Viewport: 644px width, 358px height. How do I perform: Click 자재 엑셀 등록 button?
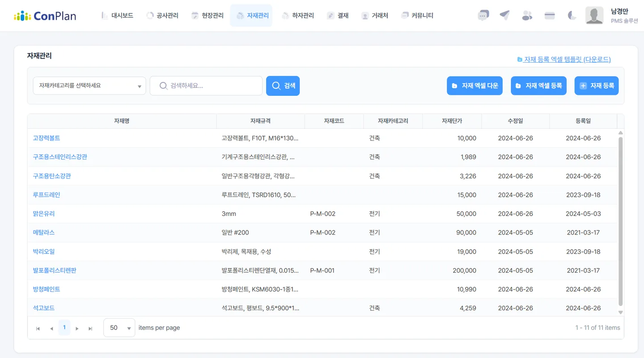[x=539, y=85]
